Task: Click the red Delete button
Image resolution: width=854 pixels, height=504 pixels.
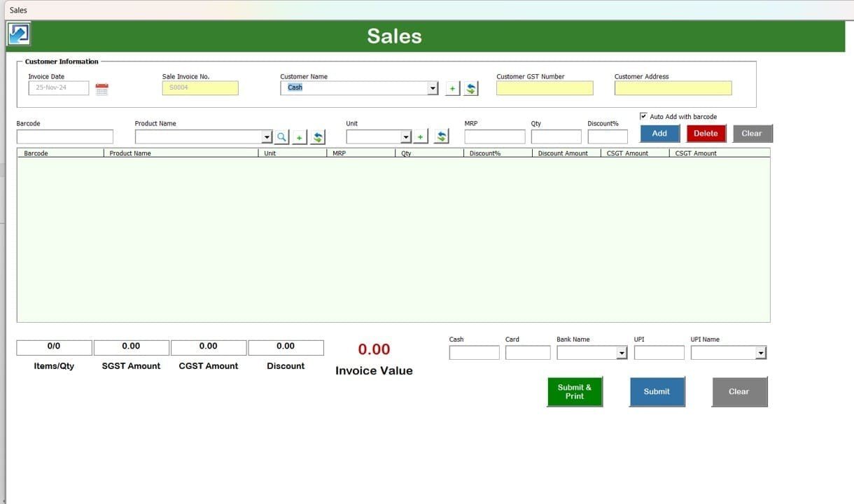Action: [x=706, y=133]
